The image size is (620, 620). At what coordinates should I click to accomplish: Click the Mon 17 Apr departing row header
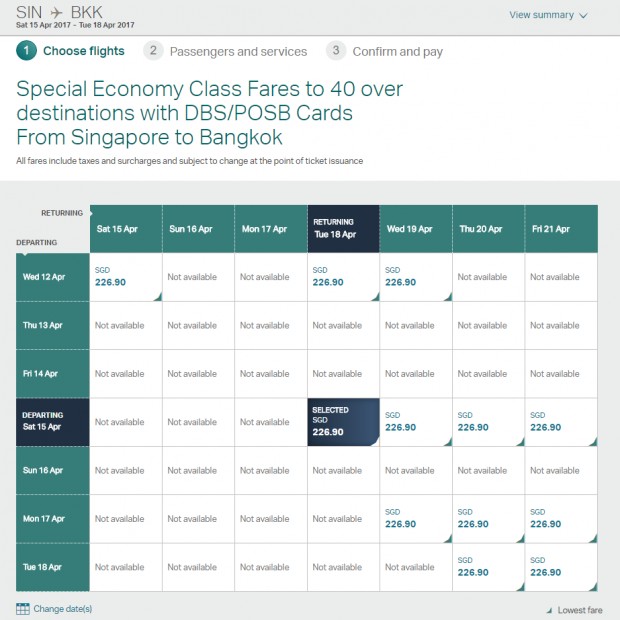[53, 519]
